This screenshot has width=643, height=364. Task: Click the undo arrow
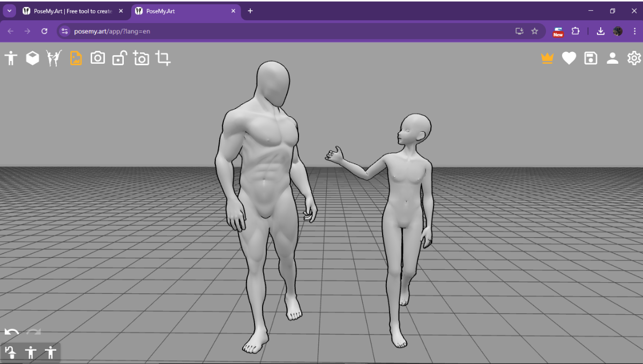12,332
